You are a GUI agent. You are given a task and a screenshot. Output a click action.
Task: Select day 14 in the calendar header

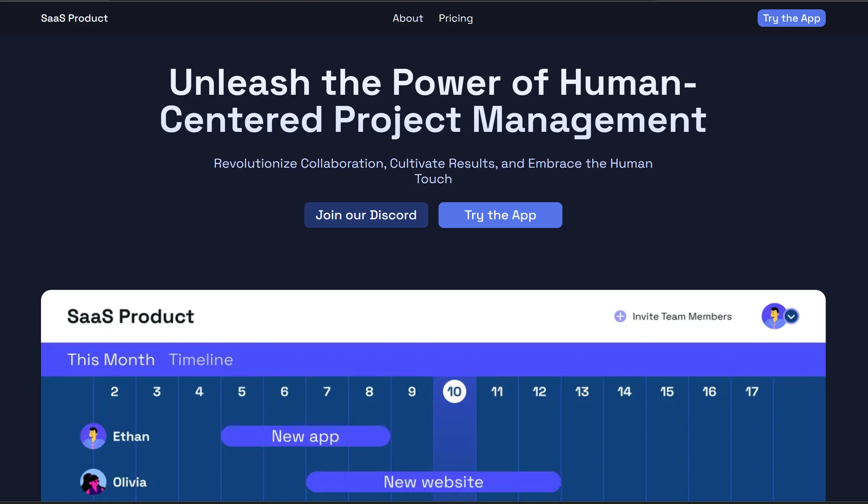tap(624, 391)
